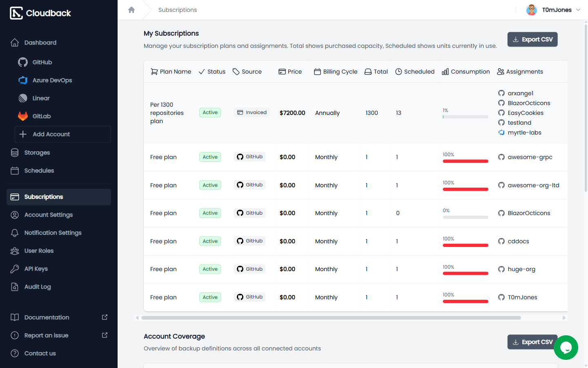Image resolution: width=588 pixels, height=368 pixels.
Task: Click GitHub source badge in T0mJones row
Action: 250,297
